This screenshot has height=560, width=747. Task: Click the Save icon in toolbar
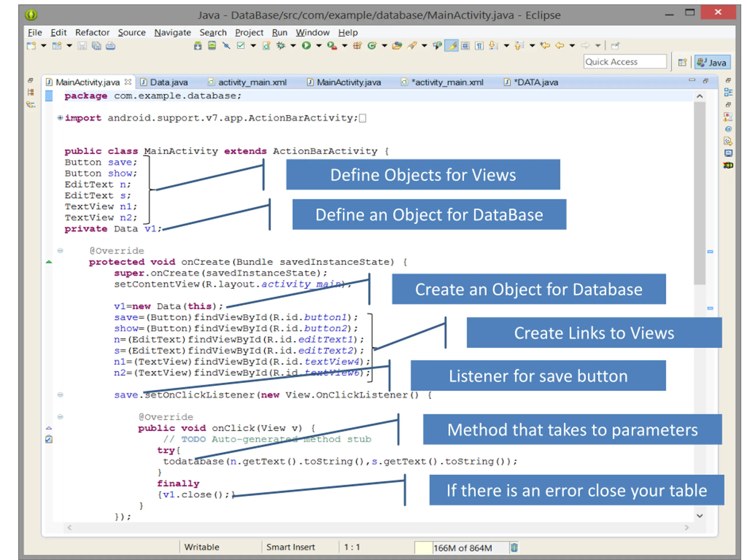(82, 45)
